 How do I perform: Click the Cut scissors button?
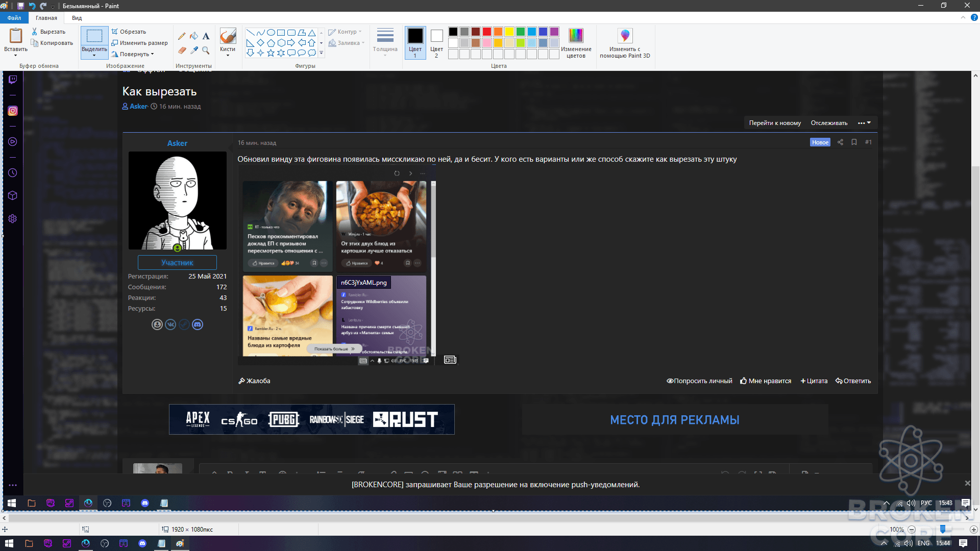(x=48, y=32)
